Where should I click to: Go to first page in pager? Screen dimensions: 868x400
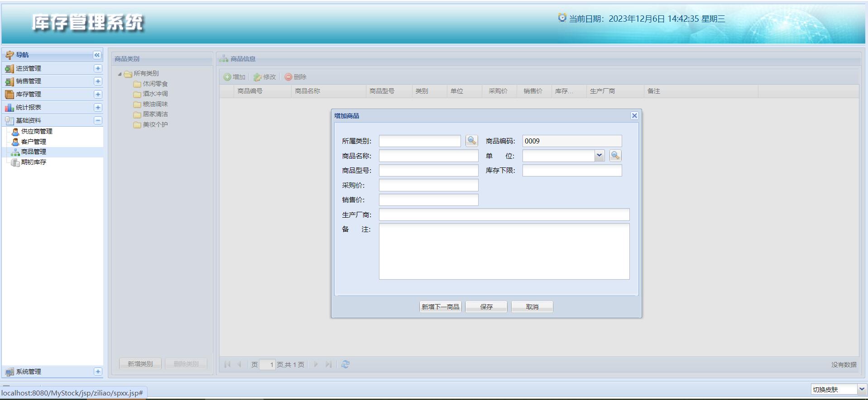tap(227, 364)
